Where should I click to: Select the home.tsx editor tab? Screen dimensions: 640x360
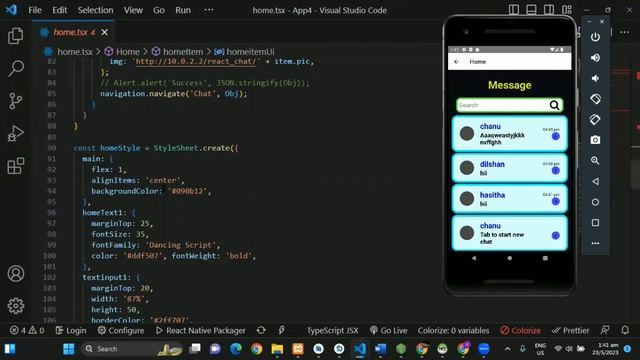point(73,32)
